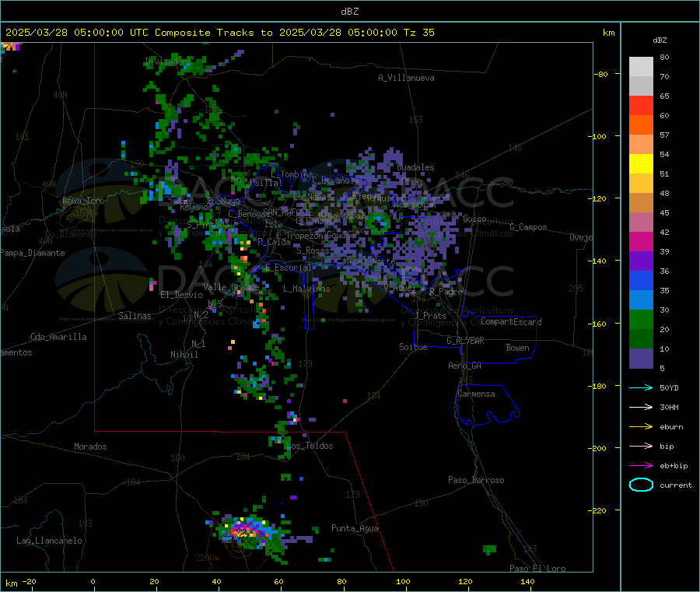
Task: Click the 'Aero_GA' map label
Action: coord(465,366)
